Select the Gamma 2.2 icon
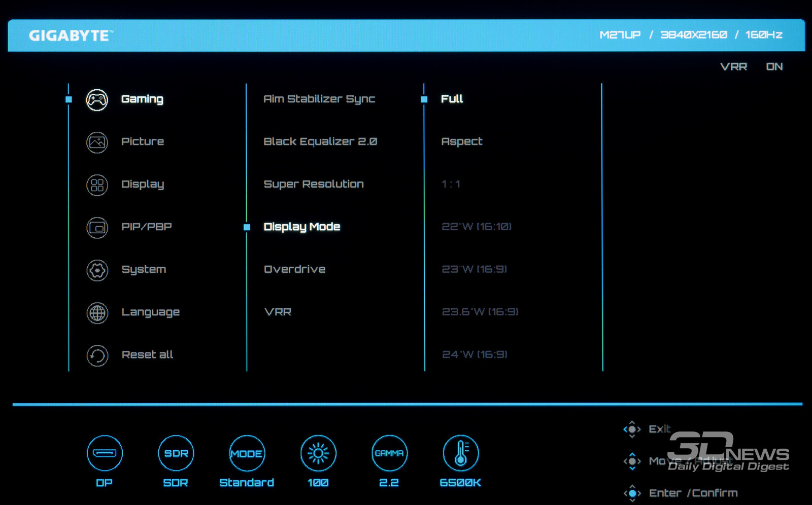This screenshot has height=505, width=812. [x=389, y=453]
